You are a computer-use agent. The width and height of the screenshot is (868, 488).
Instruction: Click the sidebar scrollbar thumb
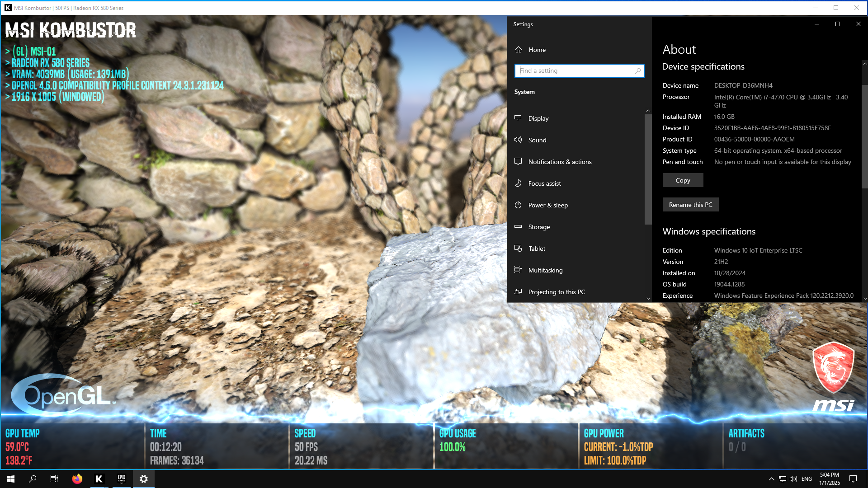click(648, 169)
